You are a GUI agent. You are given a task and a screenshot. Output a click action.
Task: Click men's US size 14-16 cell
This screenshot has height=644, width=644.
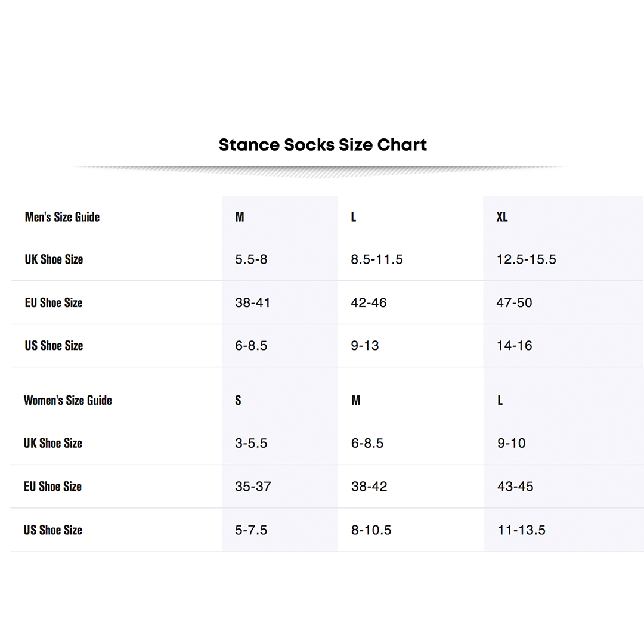[x=514, y=346]
